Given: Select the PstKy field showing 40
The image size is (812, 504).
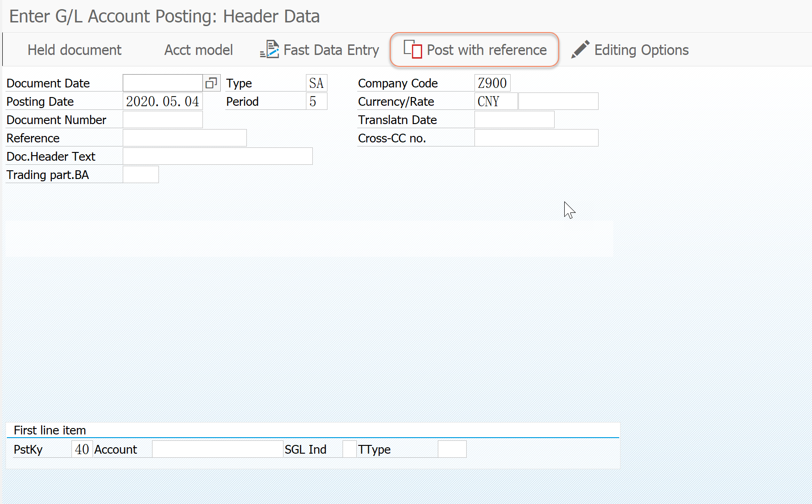Looking at the screenshot, I should [x=82, y=449].
